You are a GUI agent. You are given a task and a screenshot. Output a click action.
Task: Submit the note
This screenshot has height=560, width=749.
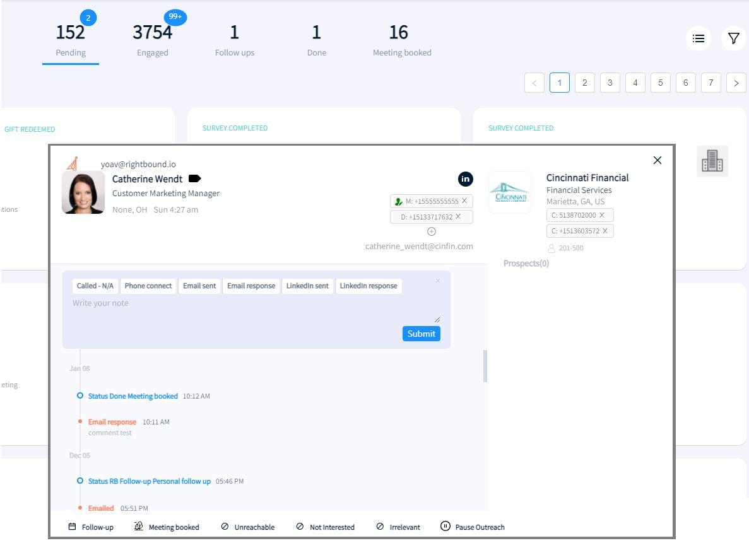(x=421, y=334)
